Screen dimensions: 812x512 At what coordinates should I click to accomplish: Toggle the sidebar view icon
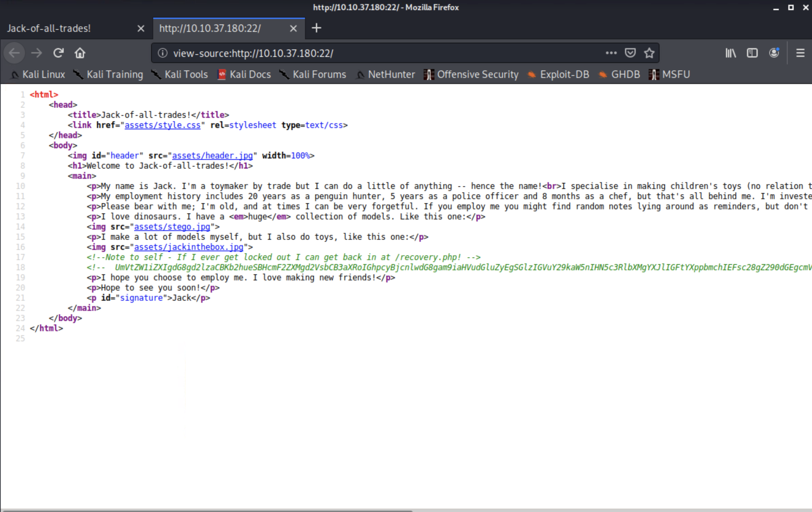[x=752, y=53]
